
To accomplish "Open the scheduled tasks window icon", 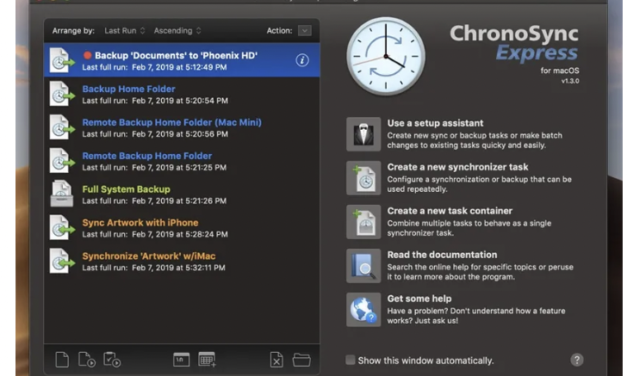I will tap(181, 360).
